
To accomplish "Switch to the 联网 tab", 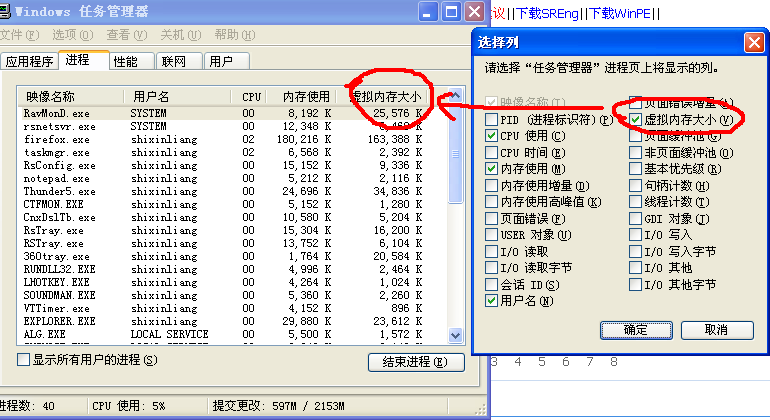I will (179, 61).
